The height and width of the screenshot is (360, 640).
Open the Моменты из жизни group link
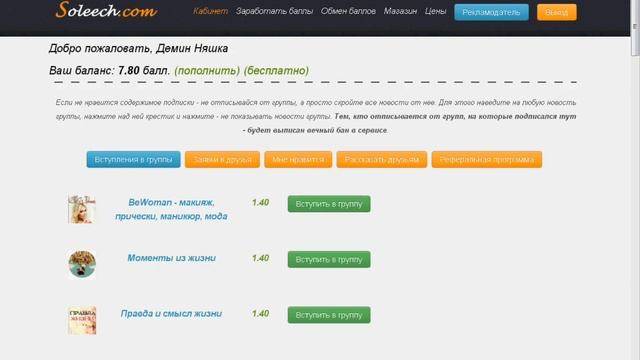171,258
